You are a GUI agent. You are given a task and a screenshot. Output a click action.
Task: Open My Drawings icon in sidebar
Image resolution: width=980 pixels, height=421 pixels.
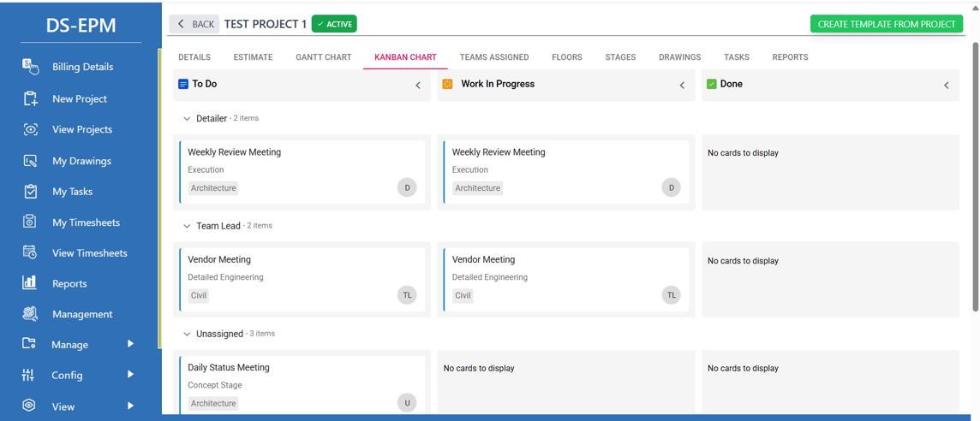point(30,161)
